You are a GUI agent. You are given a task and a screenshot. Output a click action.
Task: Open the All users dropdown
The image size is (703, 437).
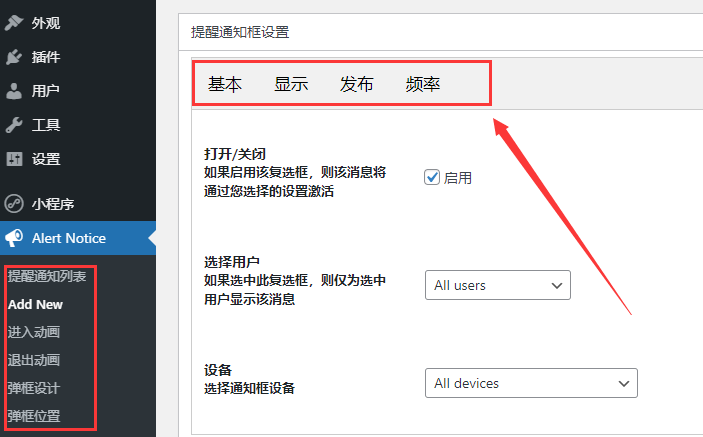coord(498,285)
